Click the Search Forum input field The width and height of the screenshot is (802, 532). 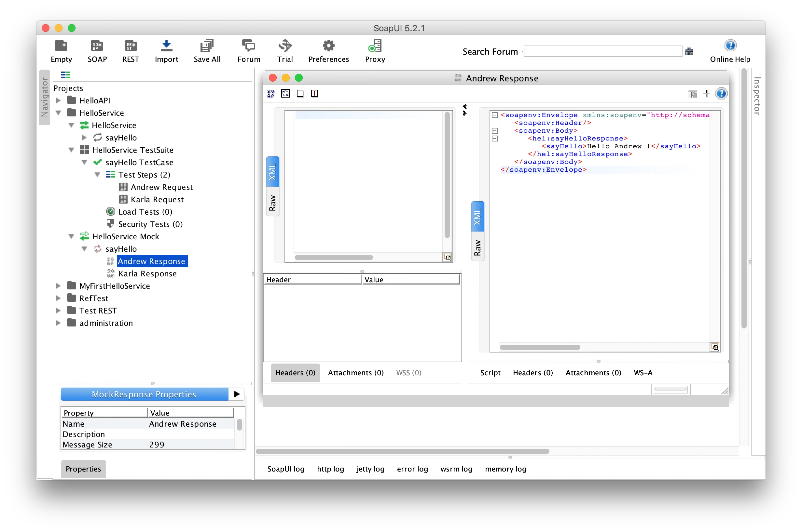pyautogui.click(x=603, y=52)
